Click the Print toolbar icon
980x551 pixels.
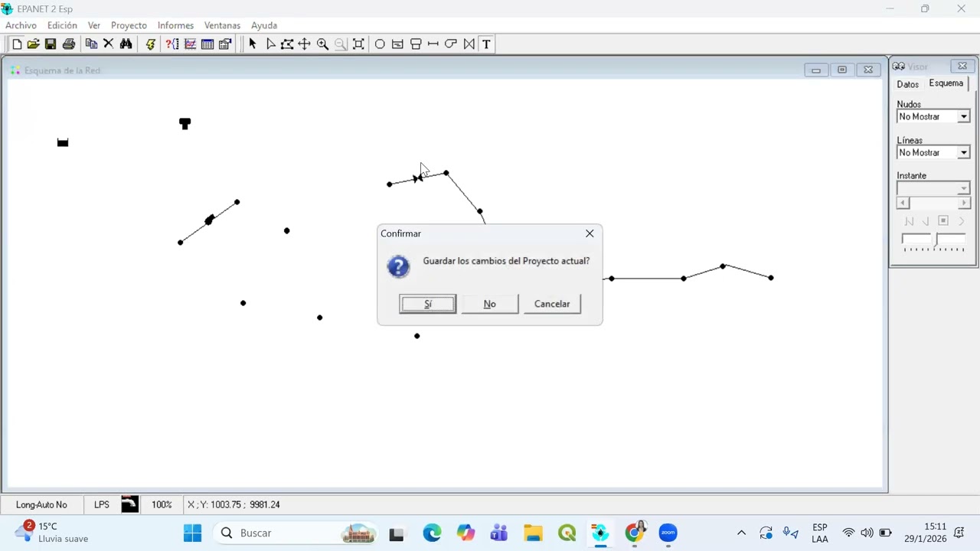(x=69, y=44)
